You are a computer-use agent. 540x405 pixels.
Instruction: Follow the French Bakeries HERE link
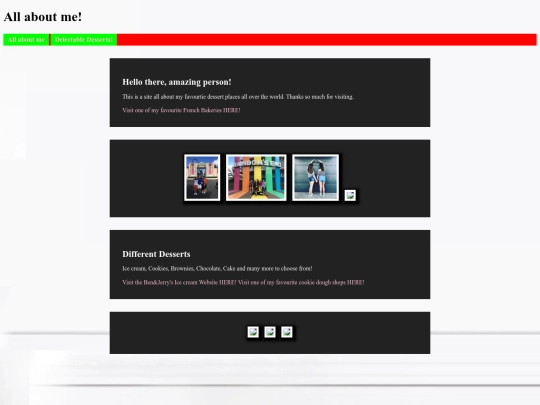pyautogui.click(x=181, y=110)
